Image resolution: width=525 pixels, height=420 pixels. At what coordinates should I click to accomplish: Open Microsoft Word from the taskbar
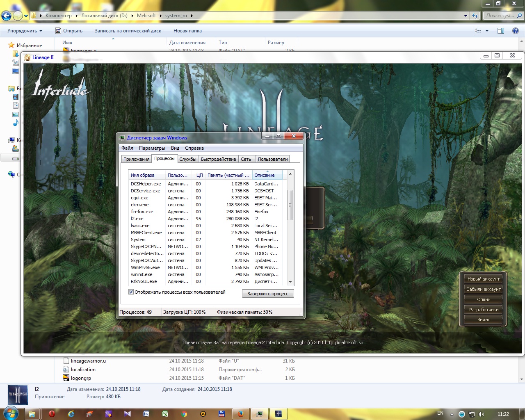146,414
